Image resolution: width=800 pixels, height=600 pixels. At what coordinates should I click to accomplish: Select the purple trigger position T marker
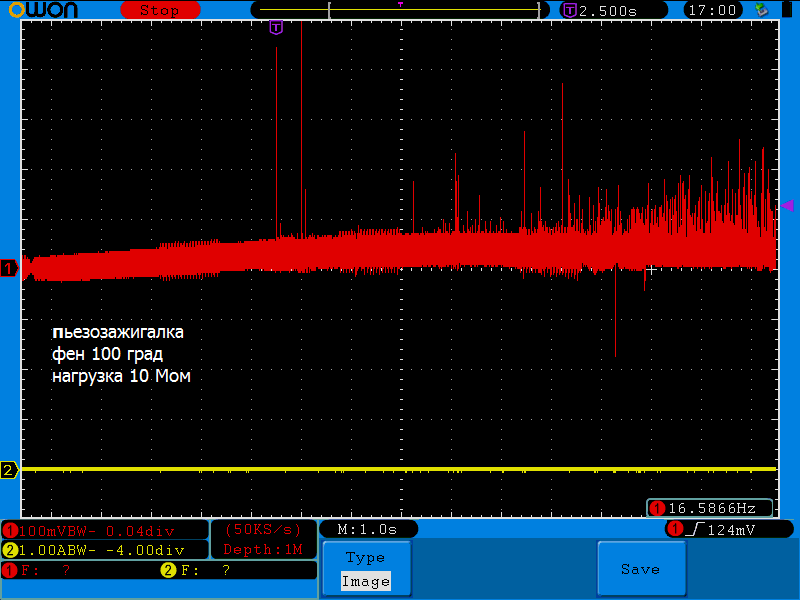[x=276, y=27]
